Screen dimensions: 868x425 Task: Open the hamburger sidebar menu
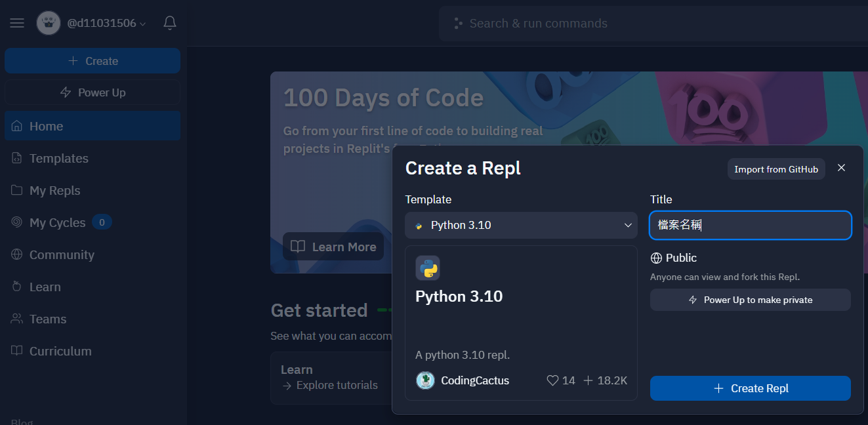17,23
